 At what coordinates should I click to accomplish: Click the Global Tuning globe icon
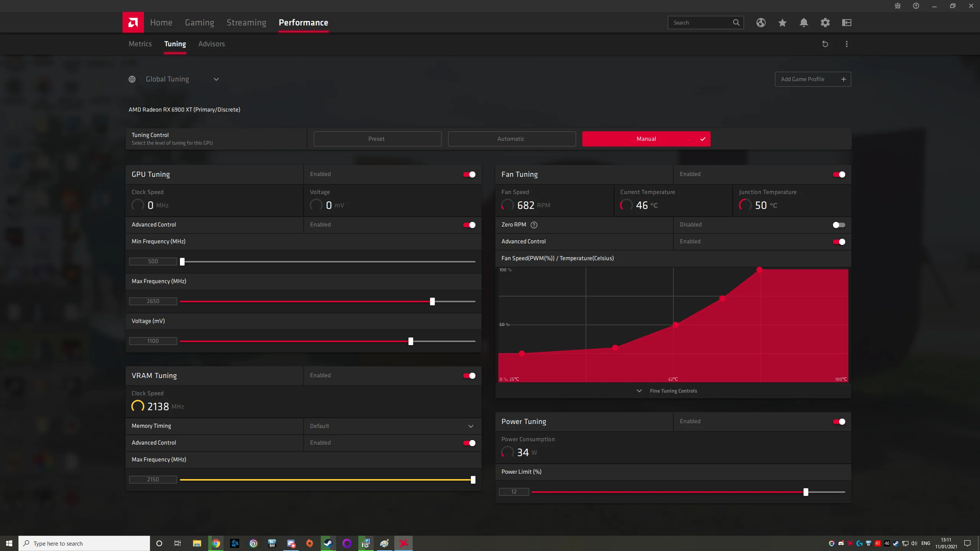click(132, 79)
